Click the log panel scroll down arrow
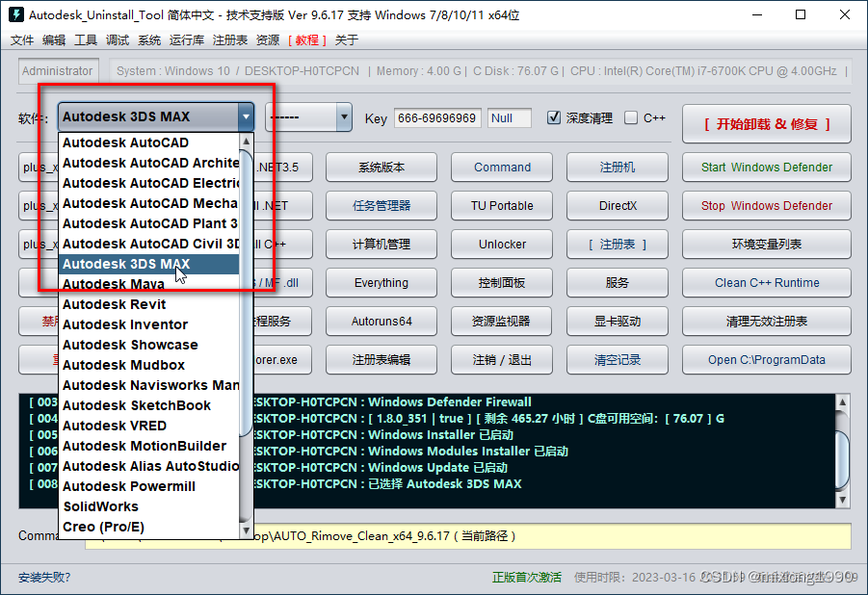Screen dimensions: 868x595 (x=842, y=500)
